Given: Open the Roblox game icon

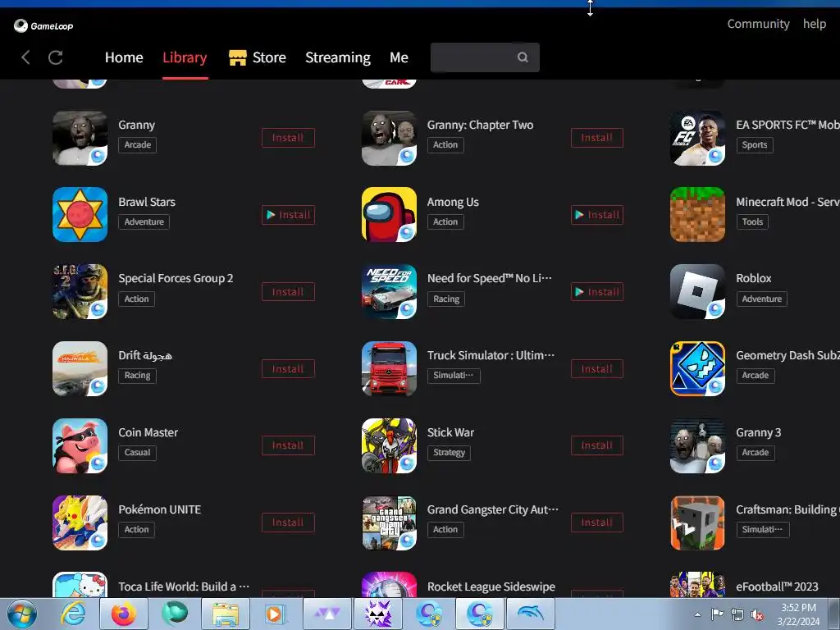Looking at the screenshot, I should (697, 291).
